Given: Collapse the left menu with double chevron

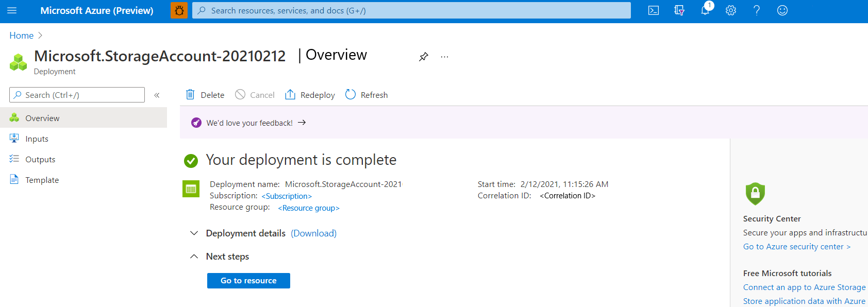Looking at the screenshot, I should 157,95.
